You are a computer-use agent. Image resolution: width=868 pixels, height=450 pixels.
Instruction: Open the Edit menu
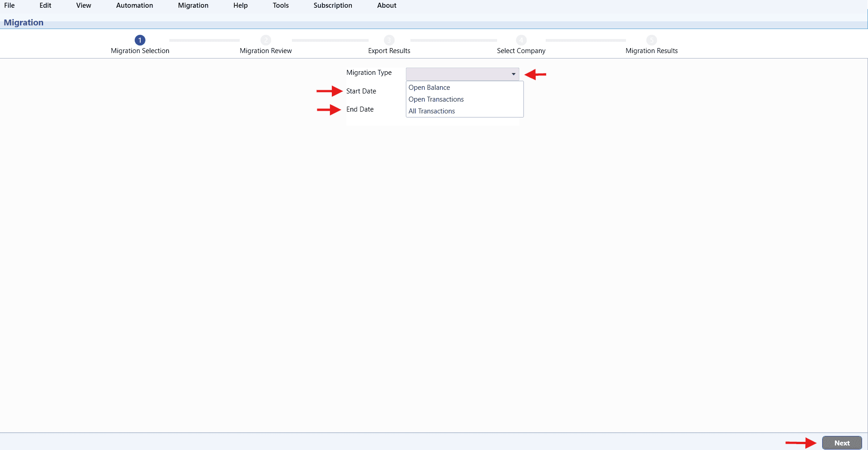(x=45, y=5)
